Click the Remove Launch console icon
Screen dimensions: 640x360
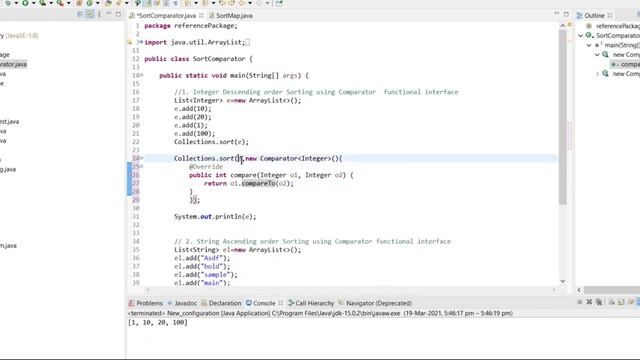pyautogui.click(x=589, y=302)
